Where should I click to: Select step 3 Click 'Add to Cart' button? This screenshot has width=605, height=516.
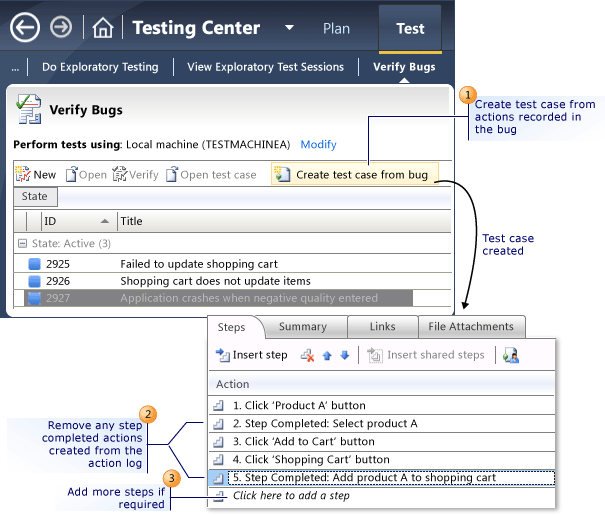click(382, 441)
